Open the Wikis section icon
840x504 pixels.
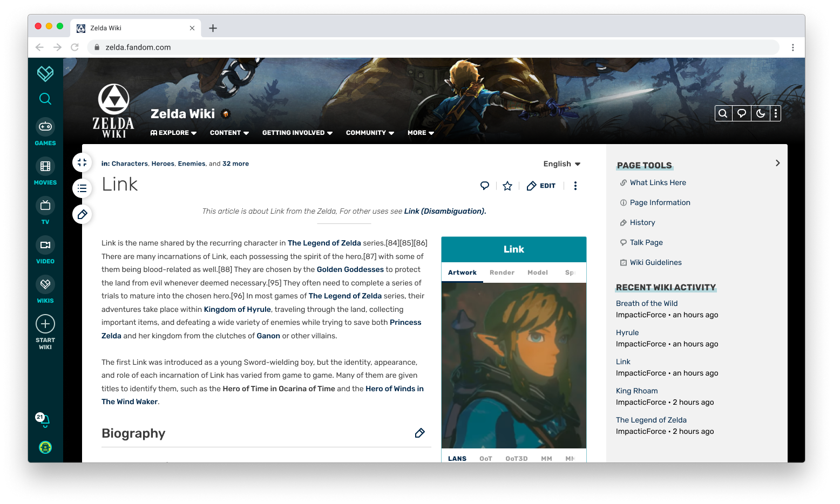tap(45, 284)
